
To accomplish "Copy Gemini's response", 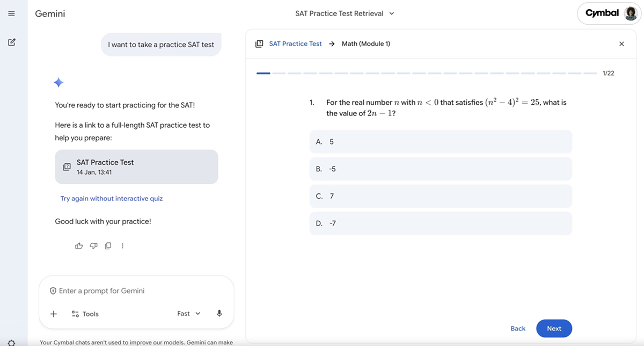I will point(108,246).
